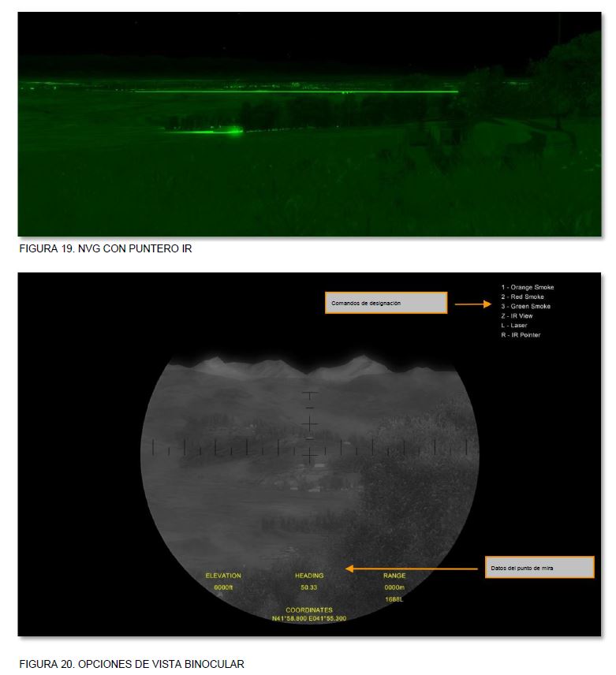Viewport: 616px width, 675px height.
Task: Click the center crosshair in the binocular view
Action: click(x=309, y=424)
